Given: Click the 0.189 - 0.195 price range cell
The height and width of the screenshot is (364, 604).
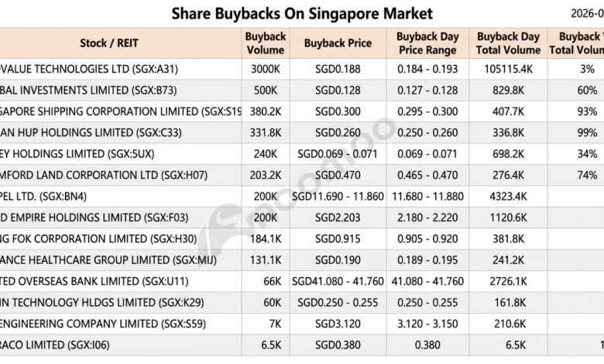Looking at the screenshot, I should (x=427, y=260).
